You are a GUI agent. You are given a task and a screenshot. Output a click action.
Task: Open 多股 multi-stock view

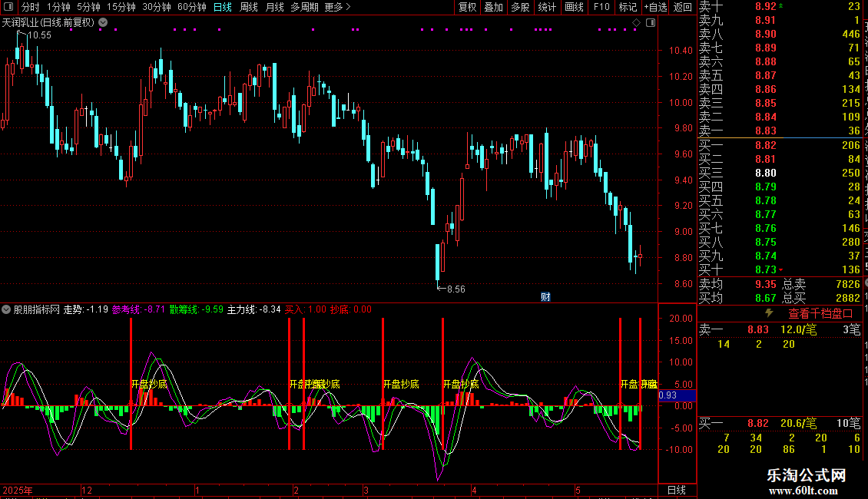[520, 7]
